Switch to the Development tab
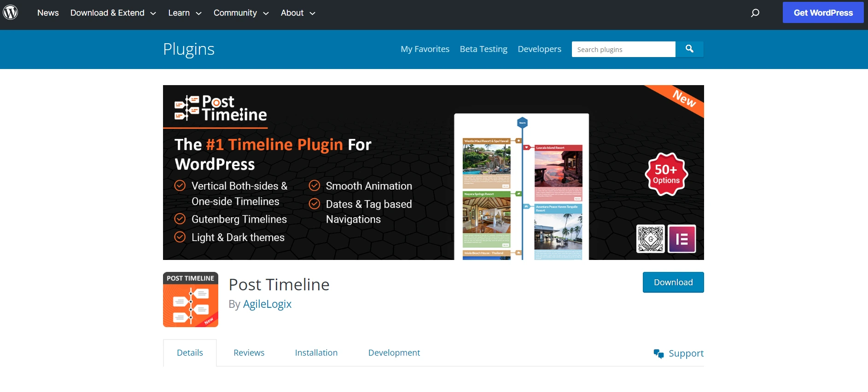The height and width of the screenshot is (392, 868). [394, 353]
